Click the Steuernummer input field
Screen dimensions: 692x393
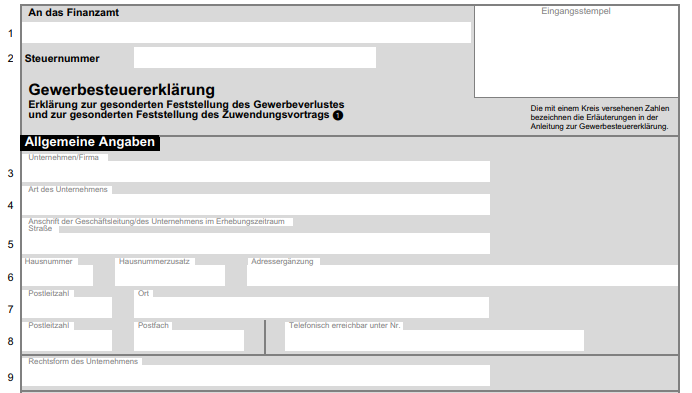tap(255, 58)
